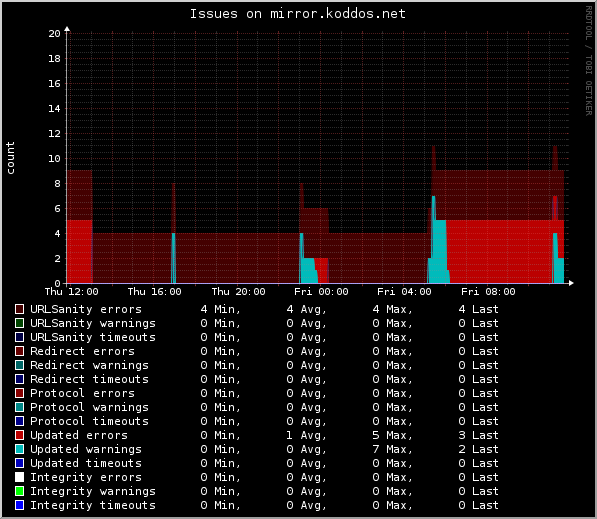Click the 20 value on y-axis
The image size is (597, 519).
coord(54,34)
